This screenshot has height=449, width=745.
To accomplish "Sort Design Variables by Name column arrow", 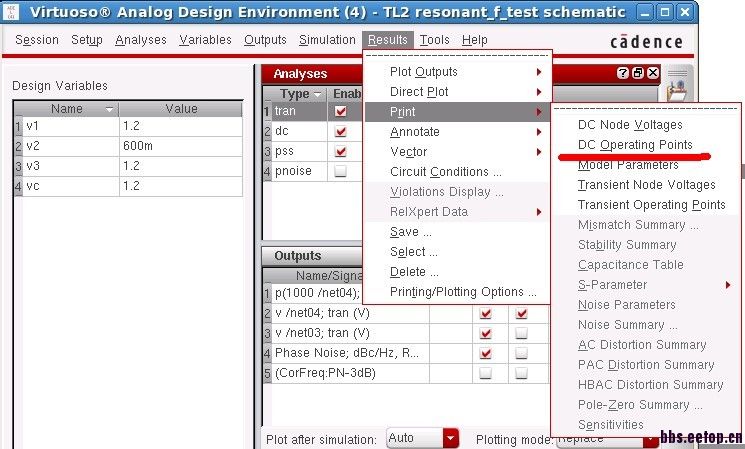I will [109, 109].
